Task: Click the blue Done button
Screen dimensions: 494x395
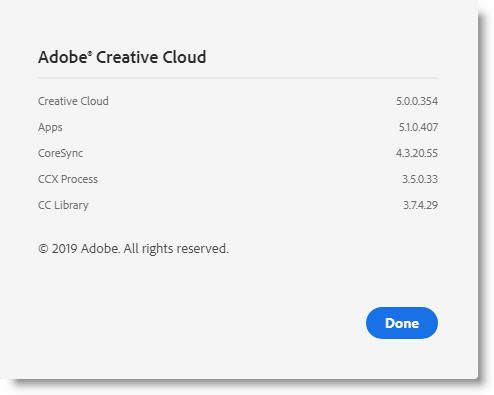Action: coord(402,323)
